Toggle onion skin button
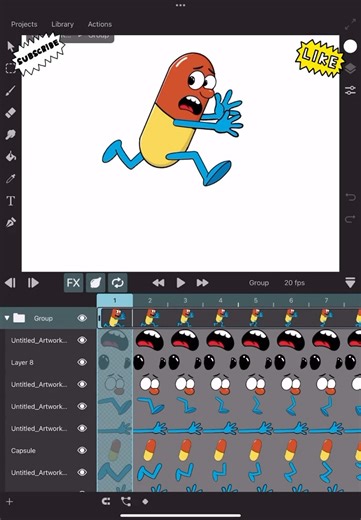The width and height of the screenshot is (361, 520). 96,283
